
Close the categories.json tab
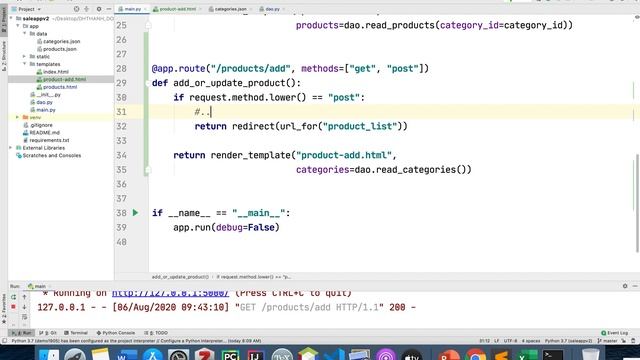[x=251, y=9]
